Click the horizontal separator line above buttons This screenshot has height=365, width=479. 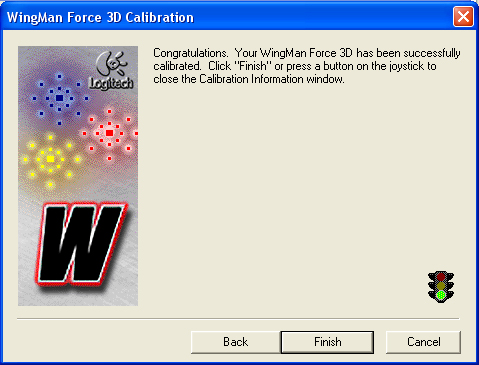point(238,319)
